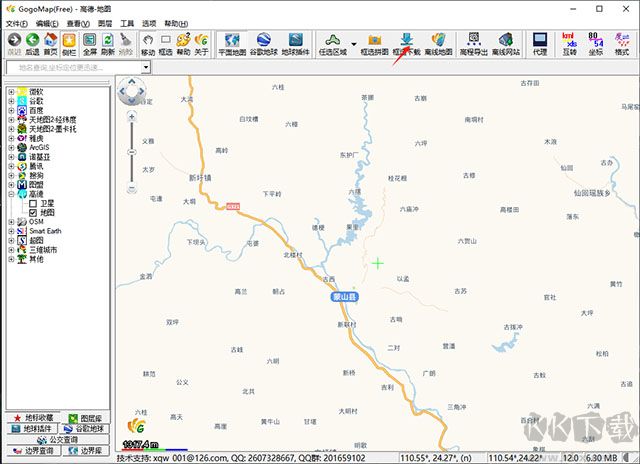Click the map zoom slider handle

[131, 152]
